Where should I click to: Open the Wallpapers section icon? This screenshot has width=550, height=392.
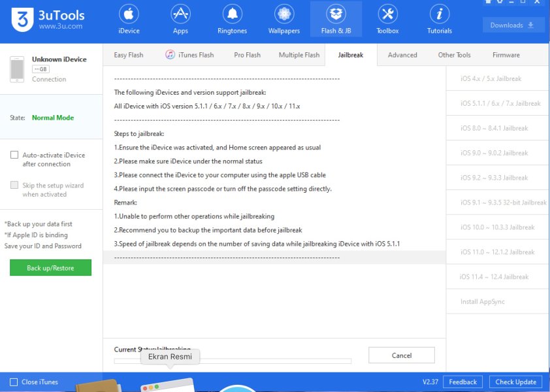click(x=283, y=14)
